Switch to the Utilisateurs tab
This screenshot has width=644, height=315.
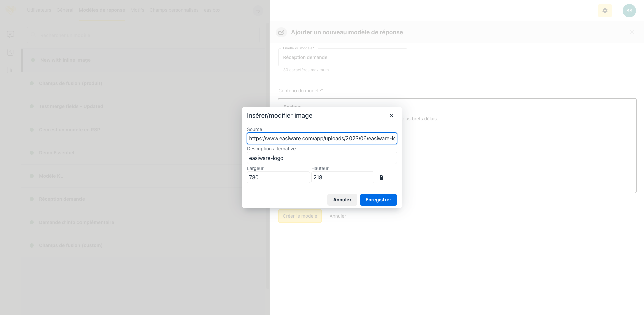pos(39,10)
